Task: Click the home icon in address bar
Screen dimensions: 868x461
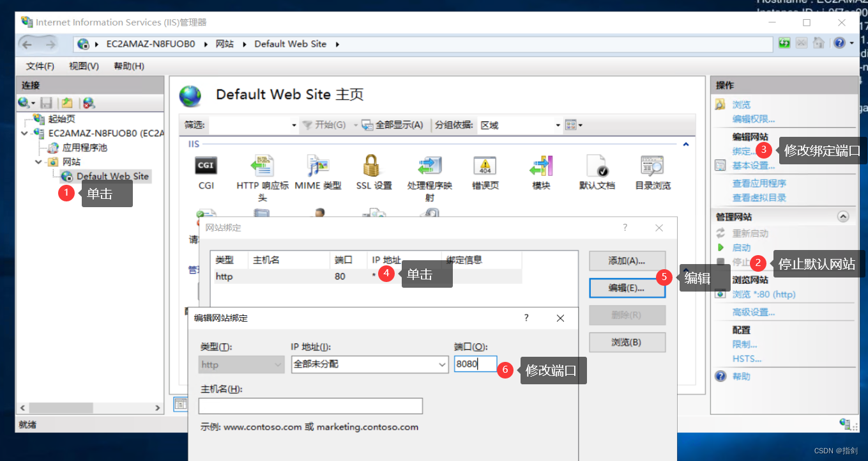Action: click(x=819, y=43)
